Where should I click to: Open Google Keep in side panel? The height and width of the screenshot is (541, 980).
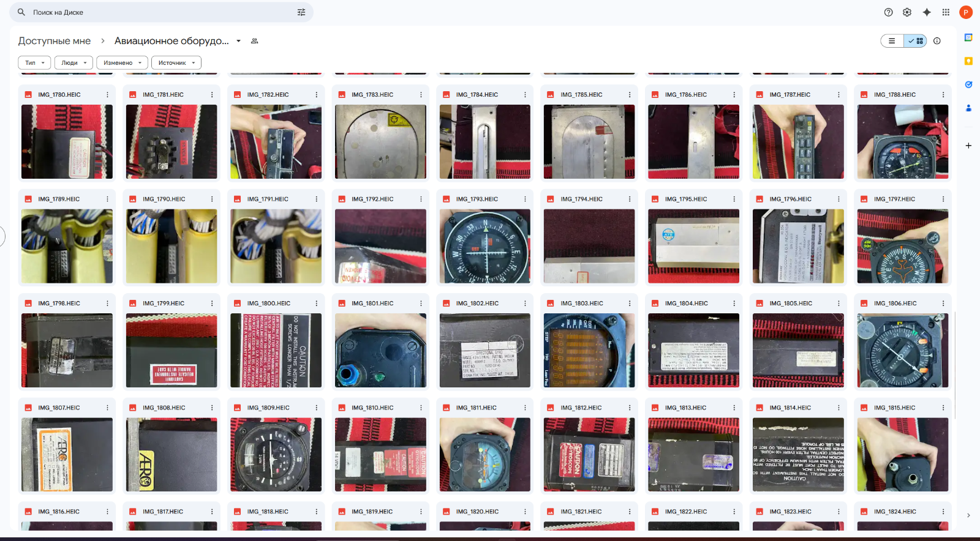click(968, 61)
